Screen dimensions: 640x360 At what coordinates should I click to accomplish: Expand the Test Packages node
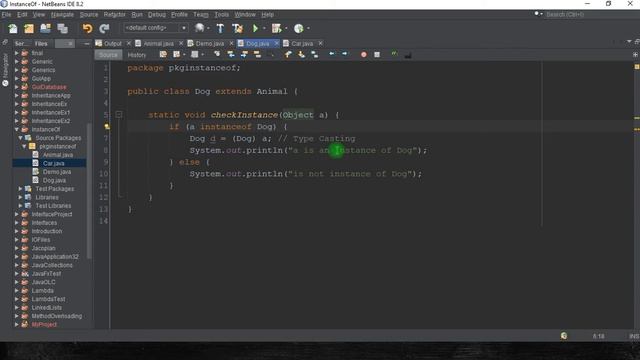[20, 189]
